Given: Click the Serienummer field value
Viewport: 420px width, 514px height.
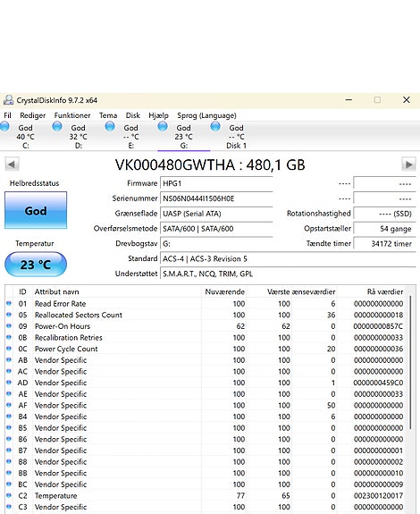Looking at the screenshot, I should [x=216, y=198].
